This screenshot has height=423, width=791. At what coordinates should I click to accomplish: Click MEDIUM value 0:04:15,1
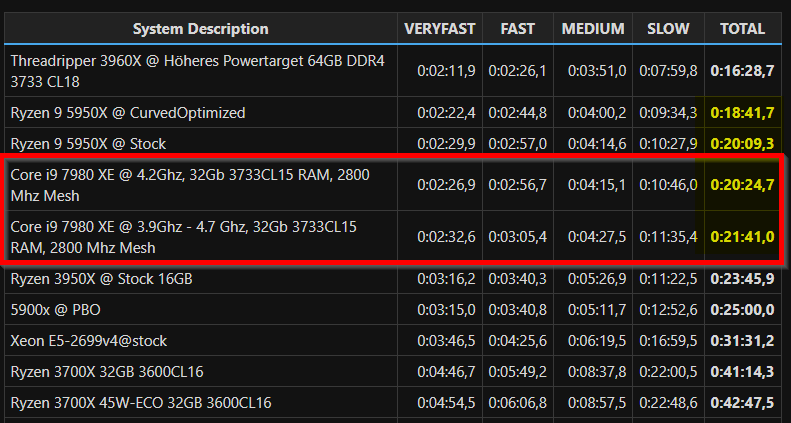point(597,185)
